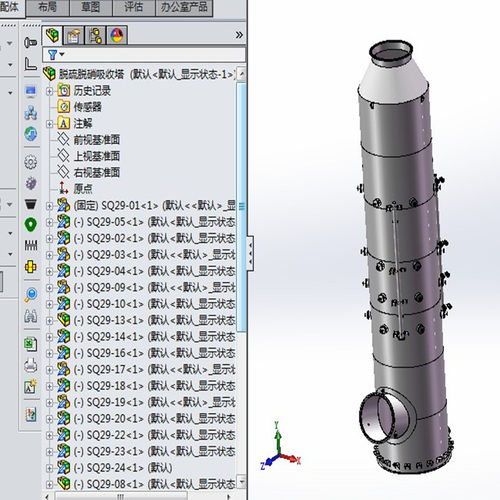This screenshot has width=500, height=500.
Task: Click the document with star icon
Action: (31, 387)
